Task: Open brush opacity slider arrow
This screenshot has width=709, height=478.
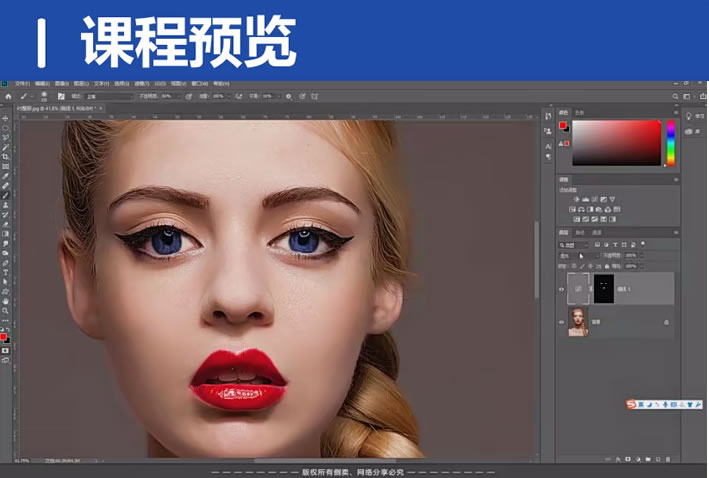Action: point(178,96)
